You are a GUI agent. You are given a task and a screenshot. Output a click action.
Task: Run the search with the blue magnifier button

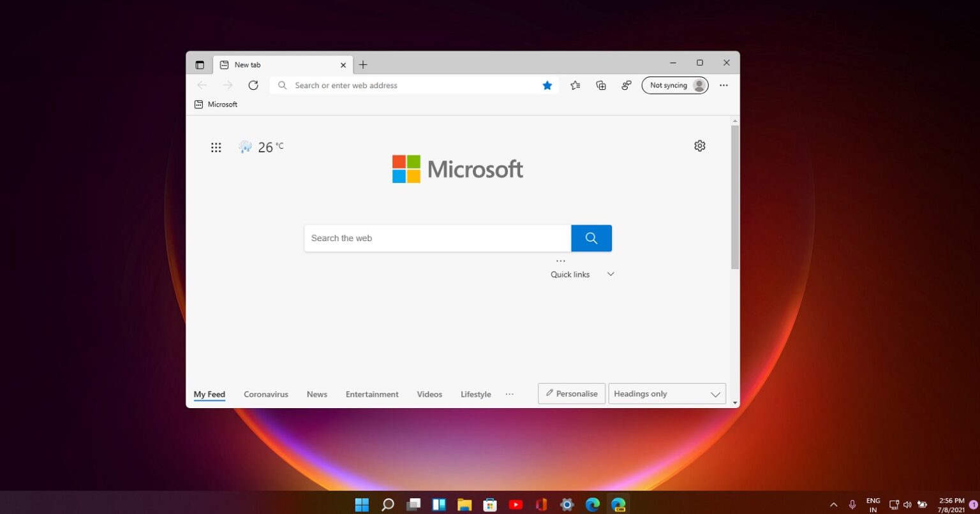tap(590, 238)
